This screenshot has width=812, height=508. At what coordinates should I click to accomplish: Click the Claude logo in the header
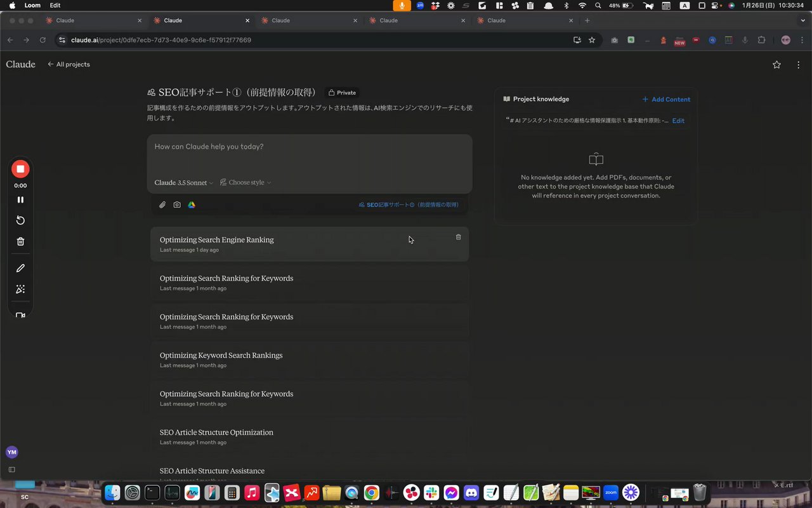(x=21, y=64)
